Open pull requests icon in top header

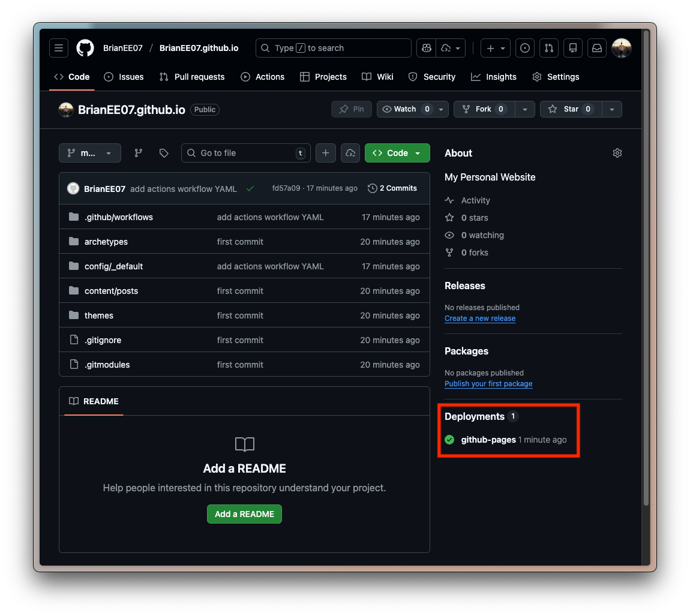548,48
